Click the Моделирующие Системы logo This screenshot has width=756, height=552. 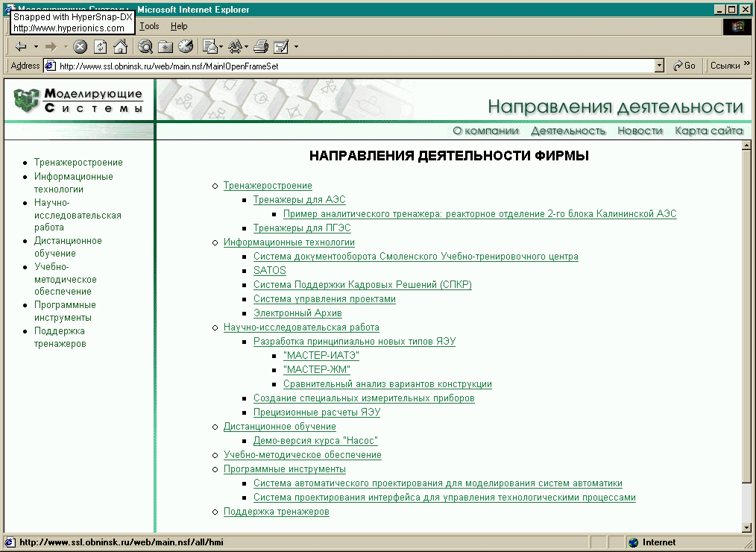point(78,101)
